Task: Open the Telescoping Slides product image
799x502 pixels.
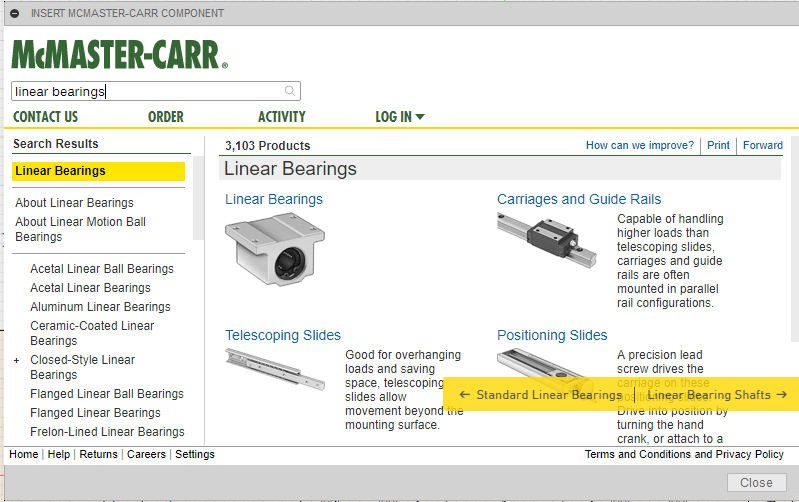Action: (x=275, y=369)
